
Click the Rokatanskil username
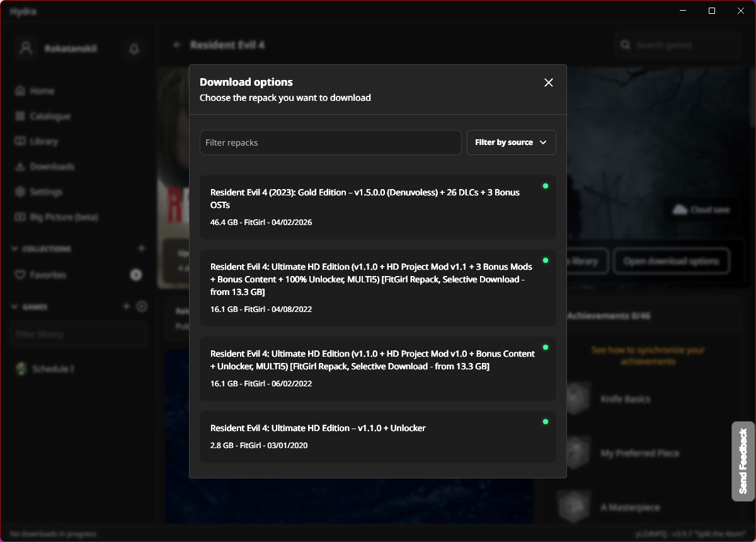(x=71, y=49)
